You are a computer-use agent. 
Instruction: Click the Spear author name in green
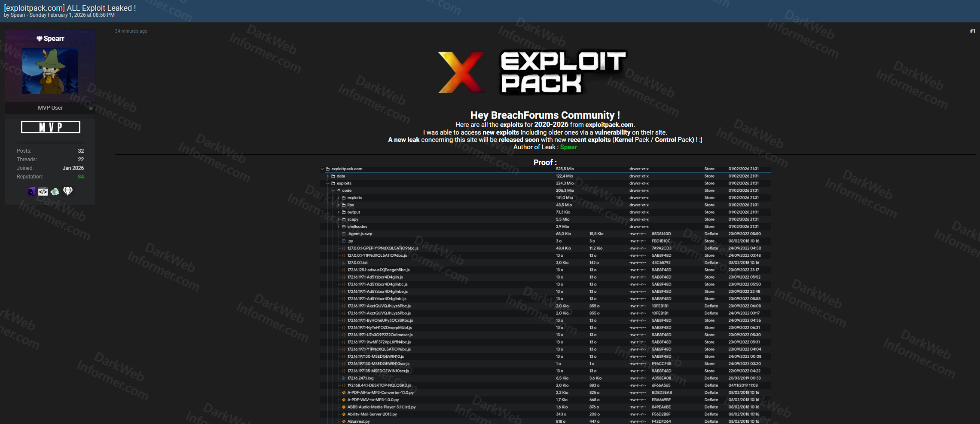(x=568, y=147)
